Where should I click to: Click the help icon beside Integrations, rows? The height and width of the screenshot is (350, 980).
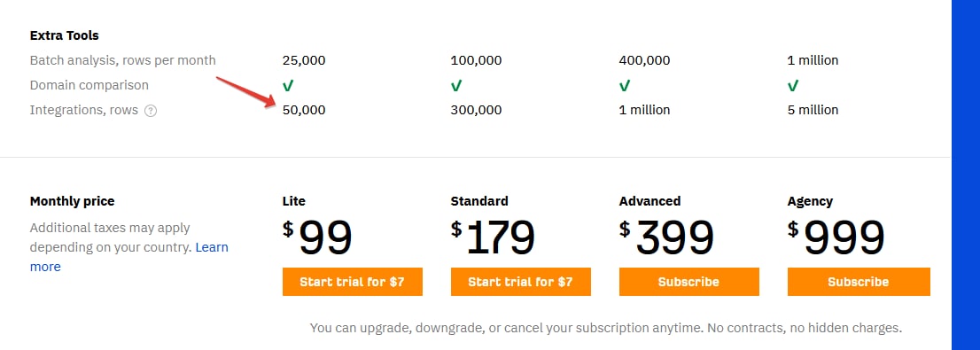[150, 111]
